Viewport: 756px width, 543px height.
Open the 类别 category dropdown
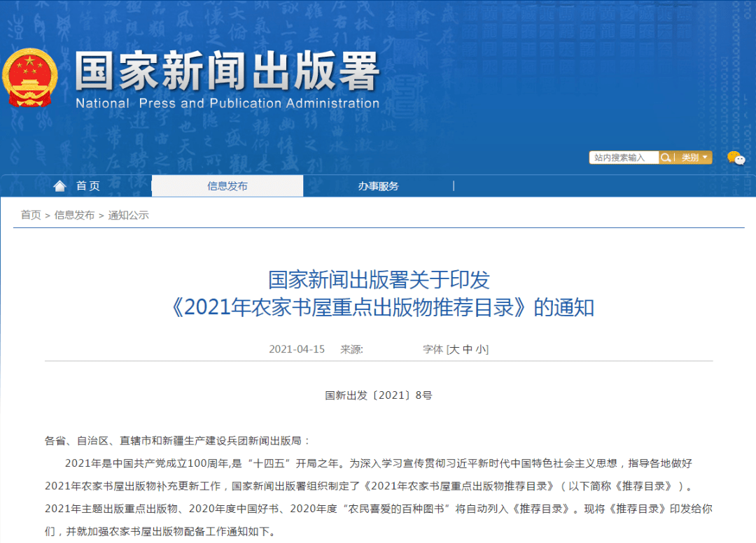(694, 157)
